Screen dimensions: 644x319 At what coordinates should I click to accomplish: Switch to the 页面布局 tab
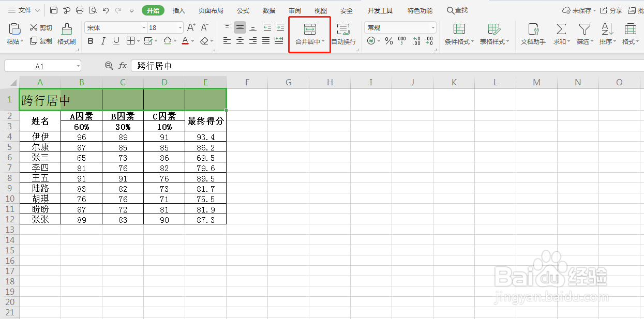211,10
